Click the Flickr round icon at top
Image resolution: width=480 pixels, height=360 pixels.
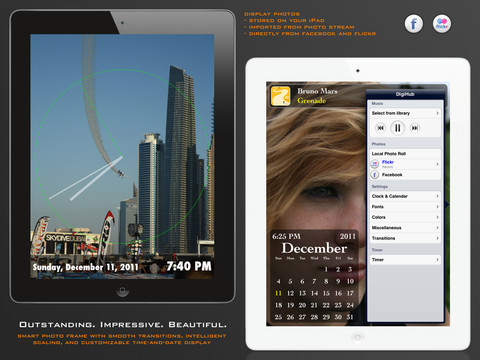(x=442, y=24)
